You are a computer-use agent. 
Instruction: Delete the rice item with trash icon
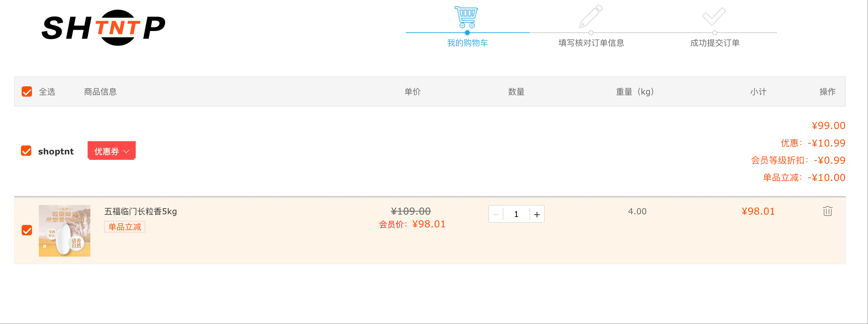click(x=827, y=211)
